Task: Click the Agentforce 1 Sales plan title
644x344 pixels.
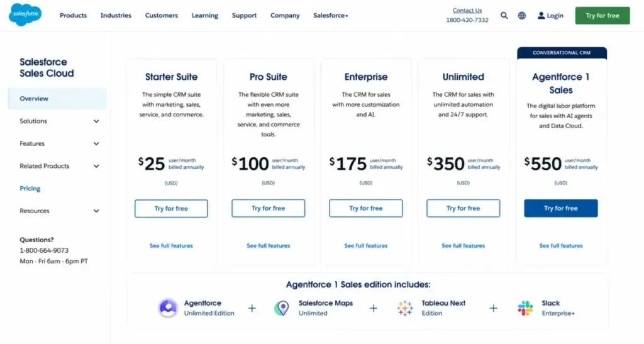Action: point(560,84)
